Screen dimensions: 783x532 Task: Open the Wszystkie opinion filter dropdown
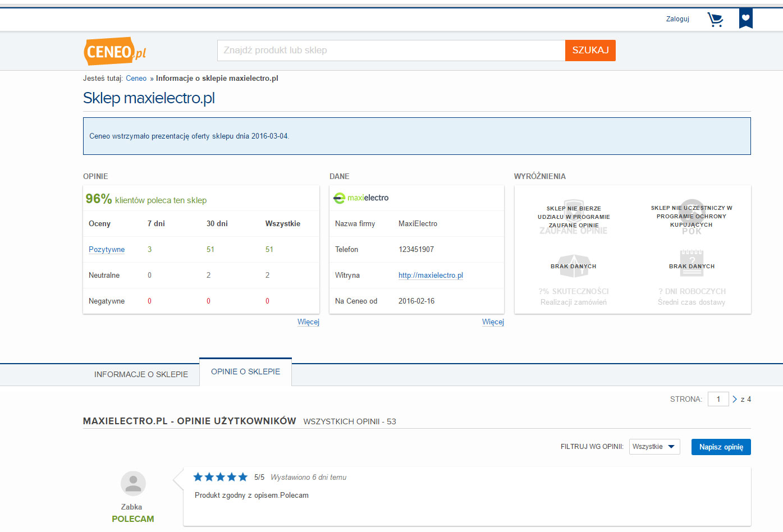click(654, 447)
